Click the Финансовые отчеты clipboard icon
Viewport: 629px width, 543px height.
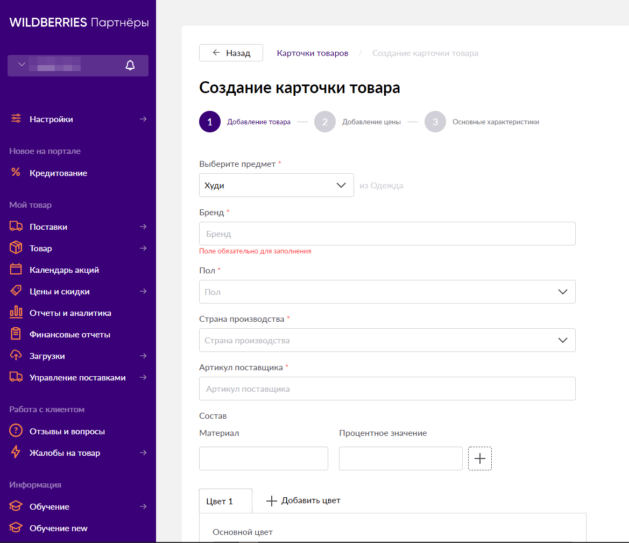[x=16, y=334]
